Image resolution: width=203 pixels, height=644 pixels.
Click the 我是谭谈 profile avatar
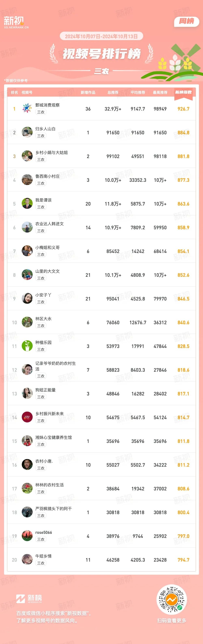[27, 203]
